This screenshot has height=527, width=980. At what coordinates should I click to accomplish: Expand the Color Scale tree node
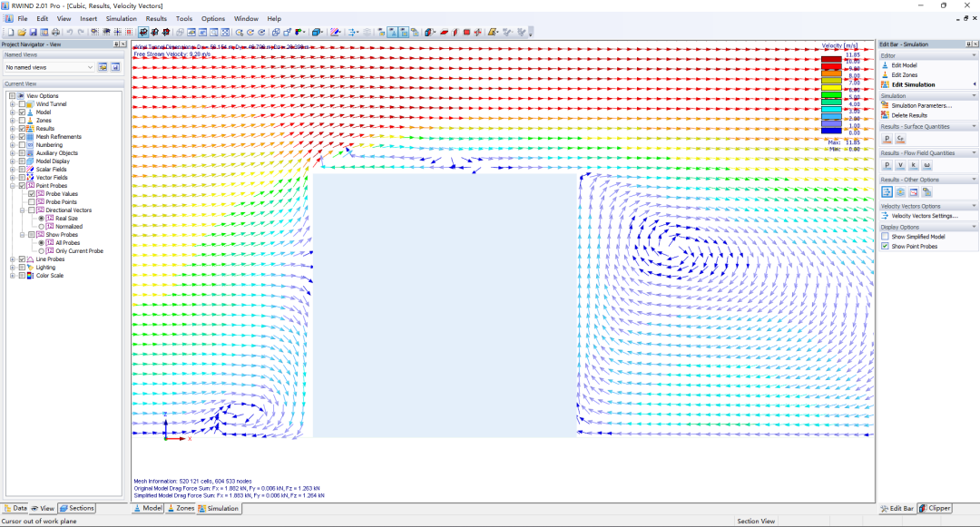(x=13, y=276)
